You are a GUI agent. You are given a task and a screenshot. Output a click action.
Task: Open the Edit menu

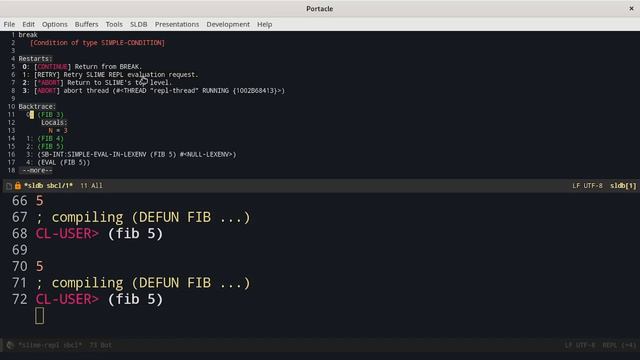(28, 24)
